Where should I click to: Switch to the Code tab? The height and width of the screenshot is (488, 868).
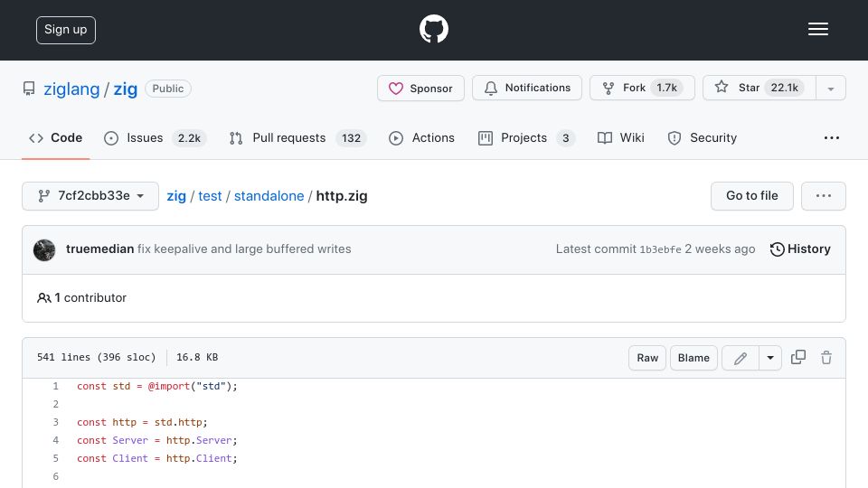point(55,137)
